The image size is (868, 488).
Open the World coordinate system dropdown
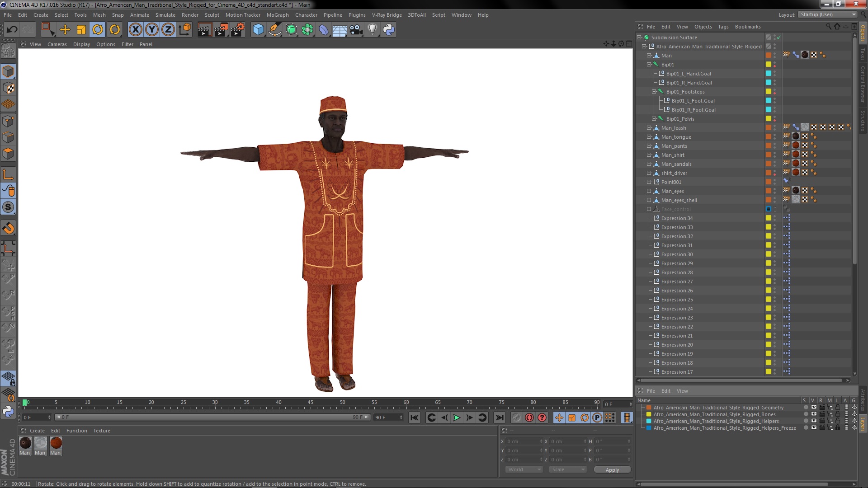[x=524, y=469]
